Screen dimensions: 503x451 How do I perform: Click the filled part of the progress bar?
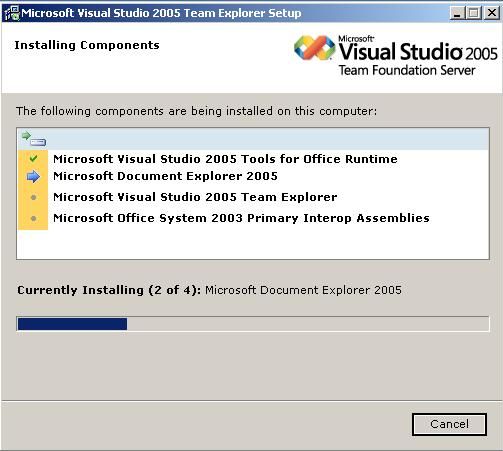[x=72, y=324]
